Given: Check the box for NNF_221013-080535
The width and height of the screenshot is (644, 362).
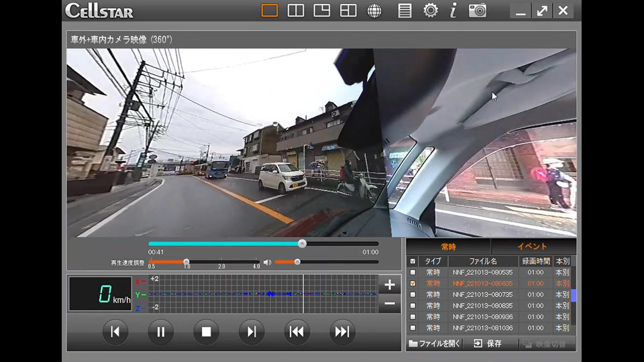Looking at the screenshot, I should (413, 273).
